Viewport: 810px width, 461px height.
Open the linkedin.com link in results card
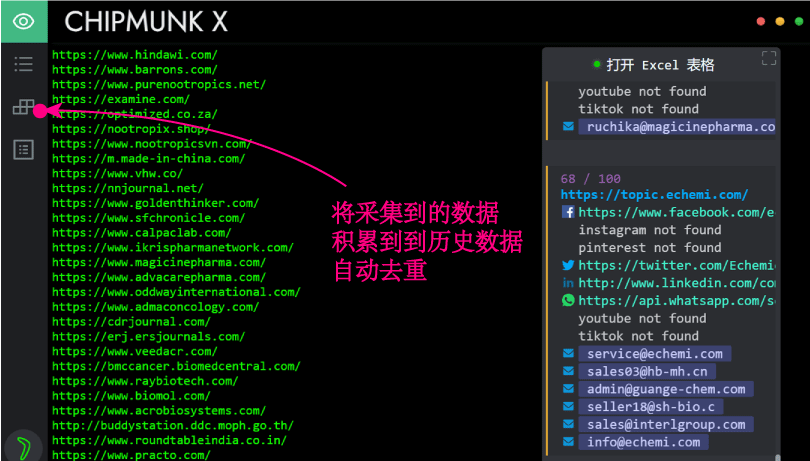676,283
